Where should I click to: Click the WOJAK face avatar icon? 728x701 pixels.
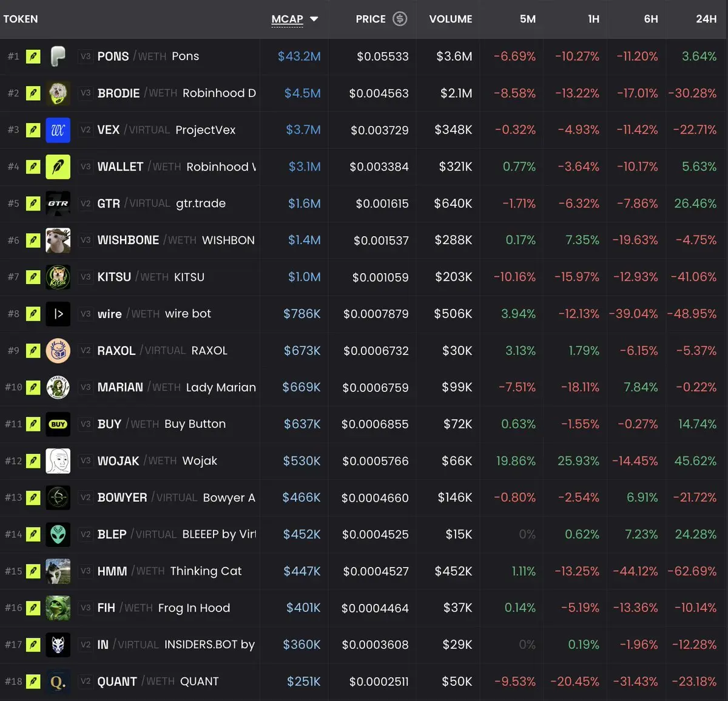(x=58, y=461)
